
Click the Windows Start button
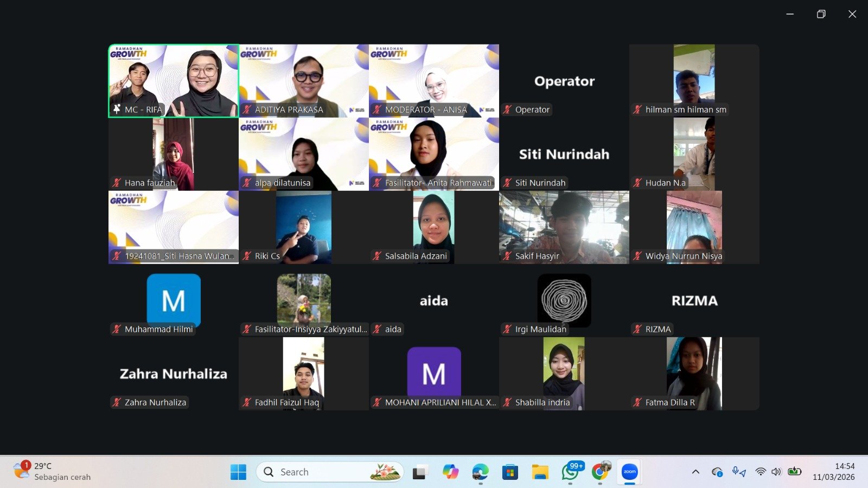pyautogui.click(x=238, y=472)
